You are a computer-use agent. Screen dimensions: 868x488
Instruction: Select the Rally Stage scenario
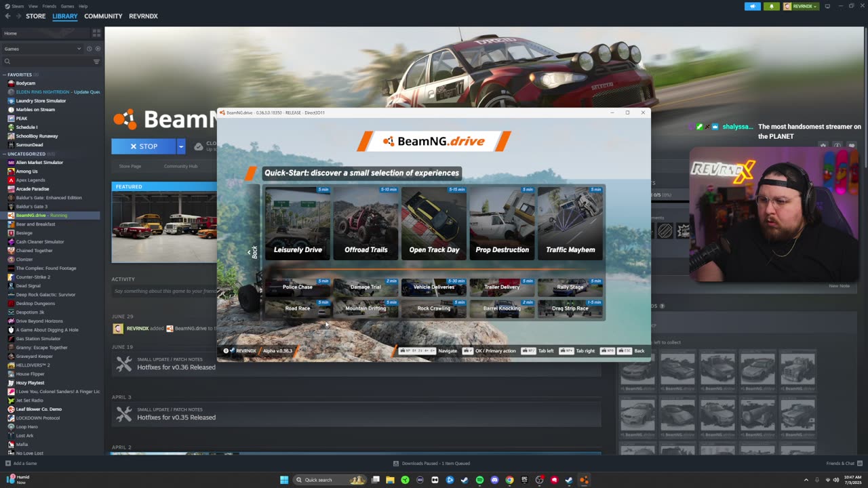570,287
